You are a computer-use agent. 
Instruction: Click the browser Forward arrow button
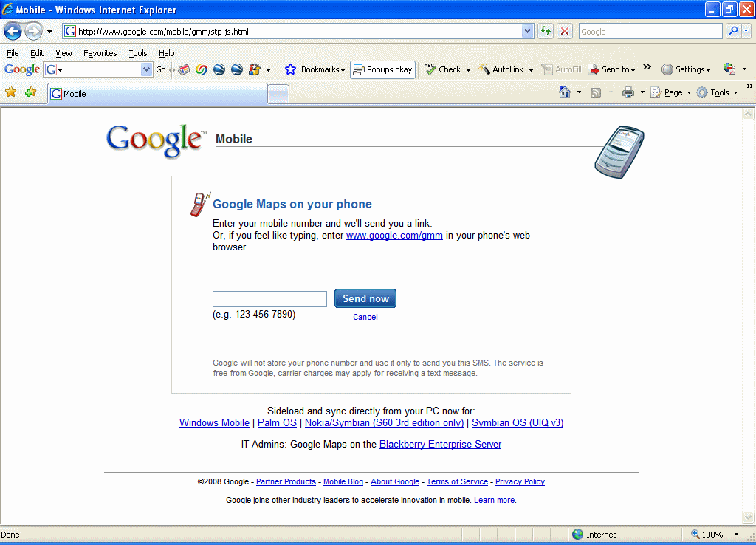(x=33, y=32)
